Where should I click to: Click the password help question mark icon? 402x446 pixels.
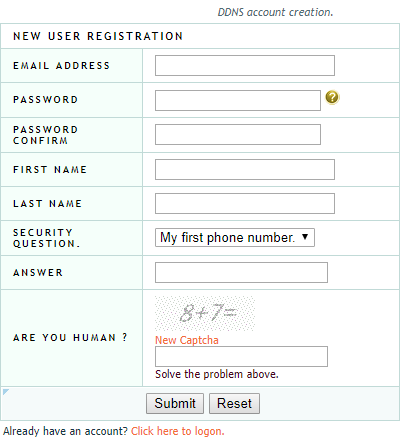click(332, 97)
